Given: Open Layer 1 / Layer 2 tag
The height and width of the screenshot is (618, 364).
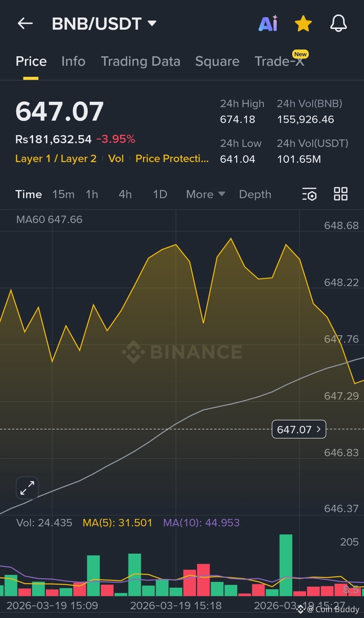Looking at the screenshot, I should (x=56, y=158).
